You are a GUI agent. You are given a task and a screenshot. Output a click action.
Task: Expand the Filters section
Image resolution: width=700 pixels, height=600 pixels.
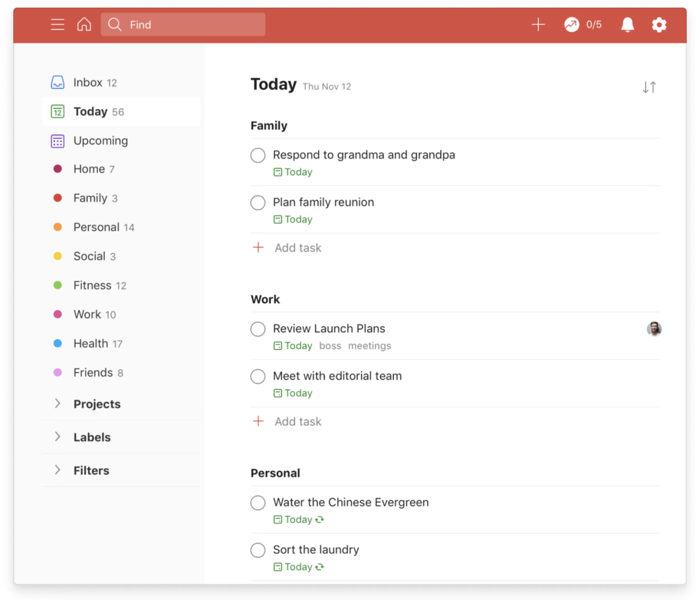click(x=57, y=470)
